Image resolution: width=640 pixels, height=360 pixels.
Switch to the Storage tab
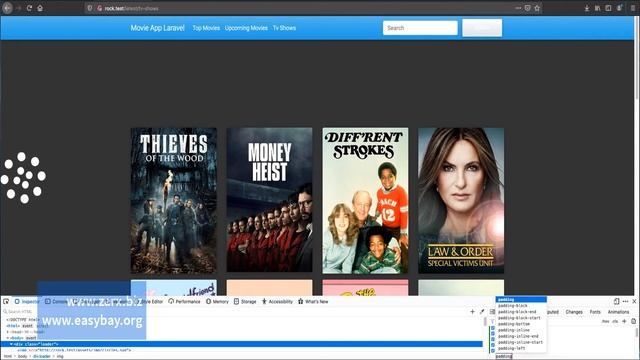(245, 302)
